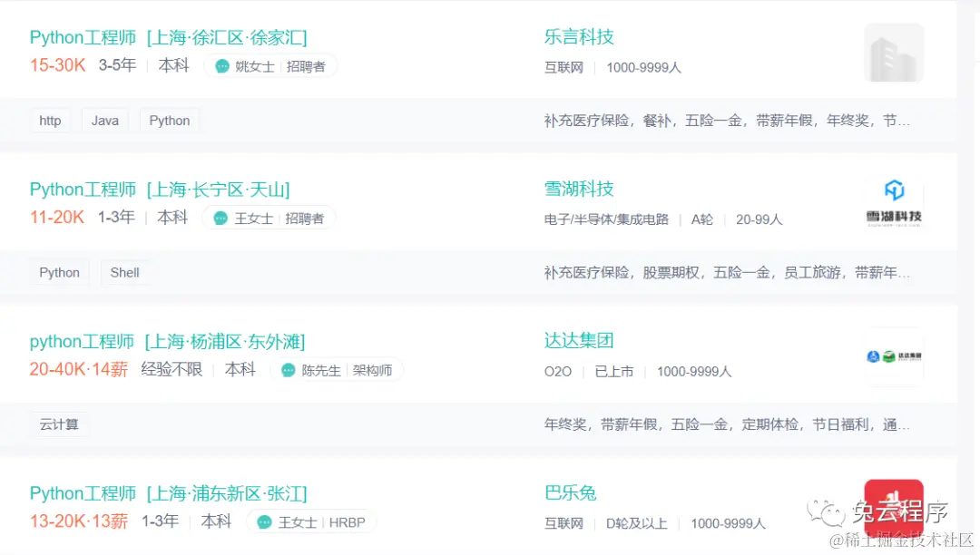Click D轮及以上 funding stage text
The width and height of the screenshot is (980, 555).
coord(637,523)
